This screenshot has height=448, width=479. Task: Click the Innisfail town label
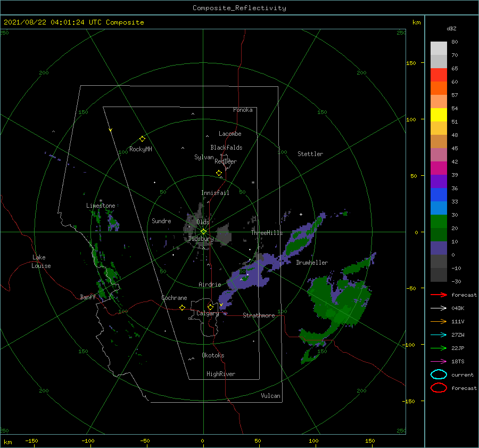tap(215, 193)
